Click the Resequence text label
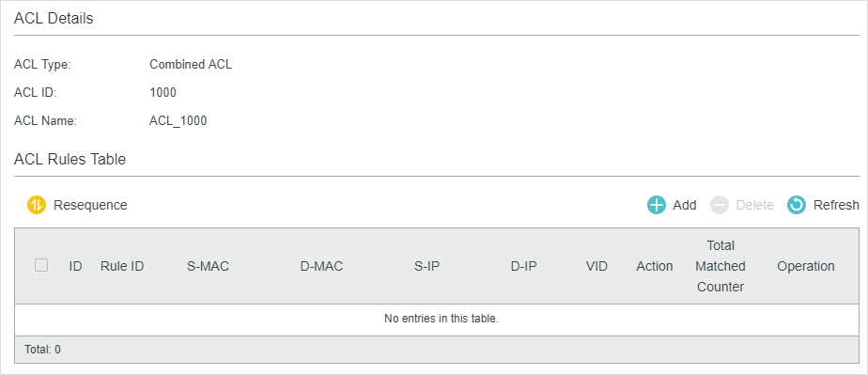 90,205
